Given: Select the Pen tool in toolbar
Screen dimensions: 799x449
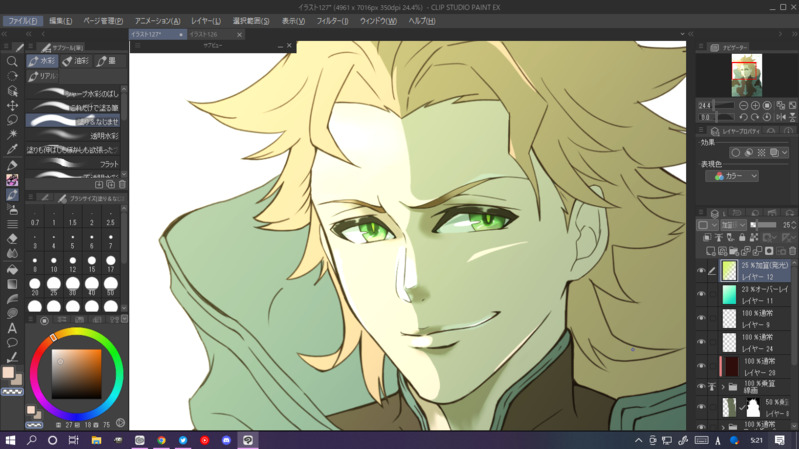Looking at the screenshot, I should [x=12, y=165].
